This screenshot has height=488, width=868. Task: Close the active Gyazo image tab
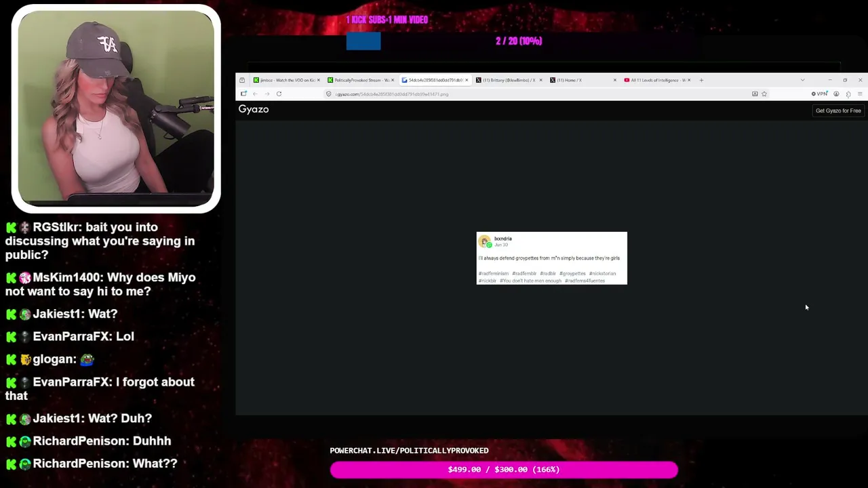[x=467, y=80]
